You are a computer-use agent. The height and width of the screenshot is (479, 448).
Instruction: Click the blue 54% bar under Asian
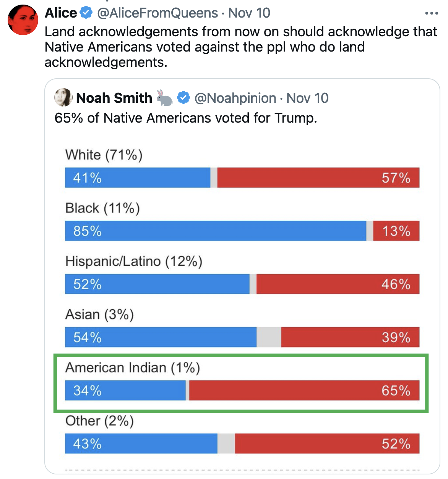pos(161,337)
